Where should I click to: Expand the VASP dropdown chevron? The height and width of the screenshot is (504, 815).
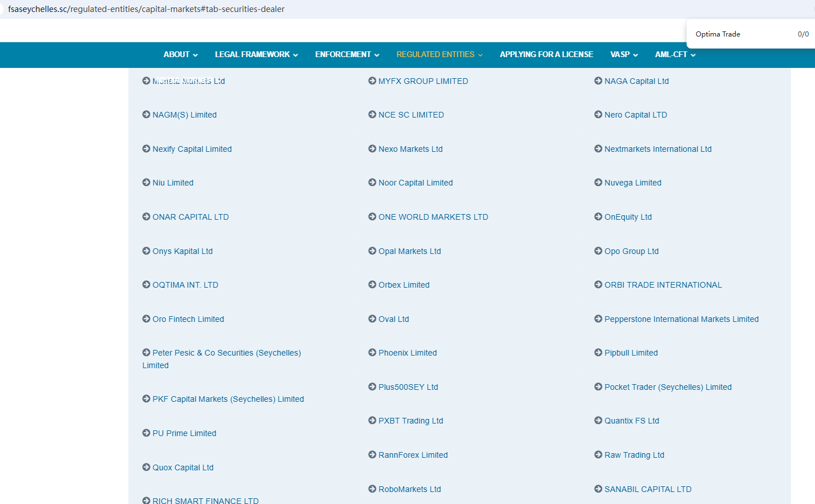(x=635, y=55)
